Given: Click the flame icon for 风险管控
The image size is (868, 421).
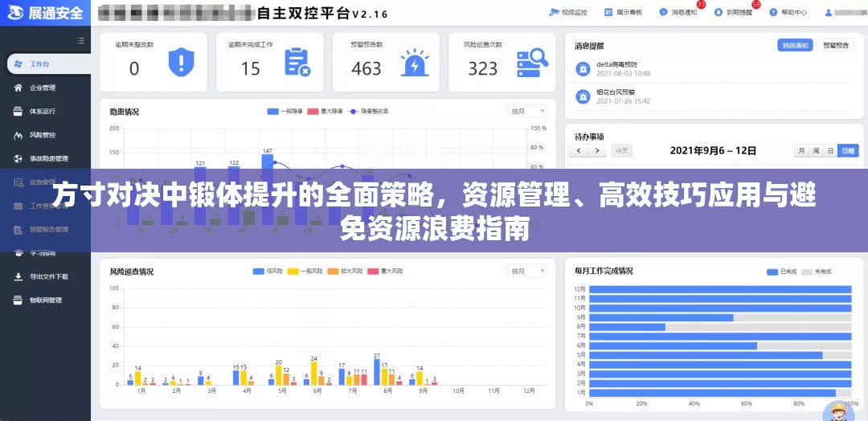Looking at the screenshot, I should click(18, 135).
